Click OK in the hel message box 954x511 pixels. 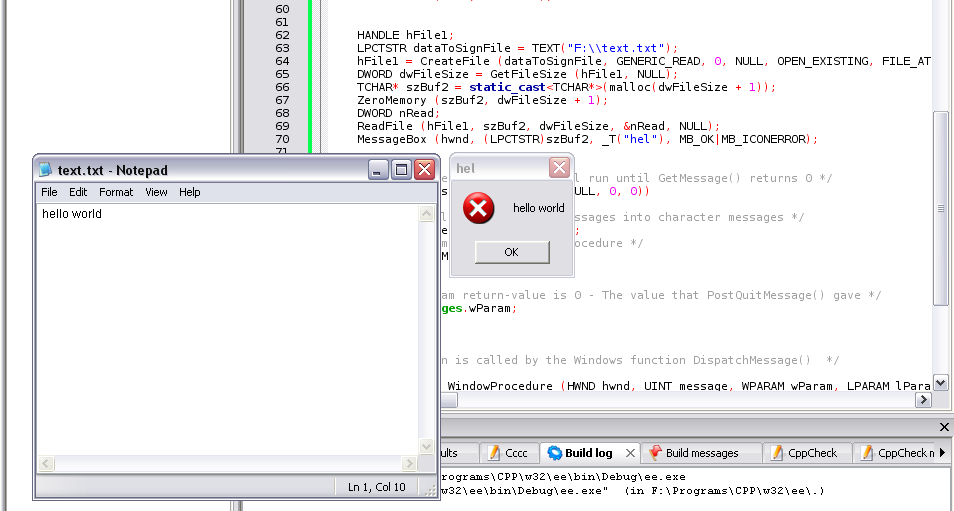pyautogui.click(x=511, y=252)
